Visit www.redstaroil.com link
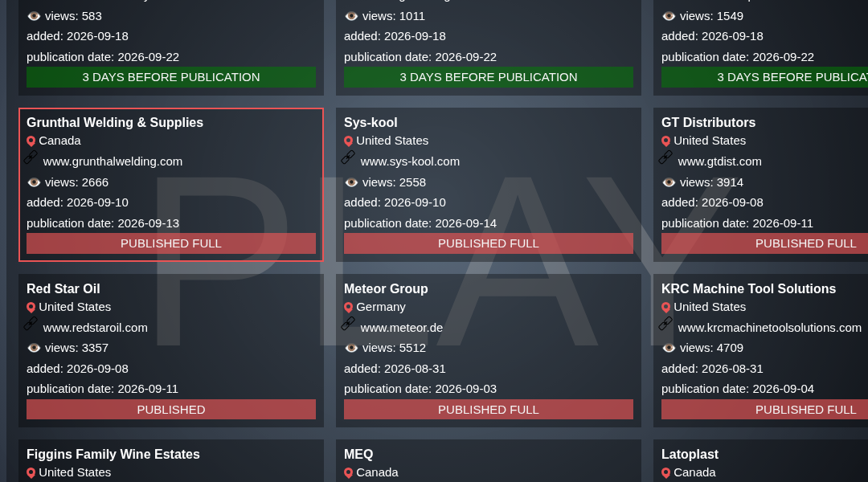This screenshot has width=868, height=482. pos(95,328)
